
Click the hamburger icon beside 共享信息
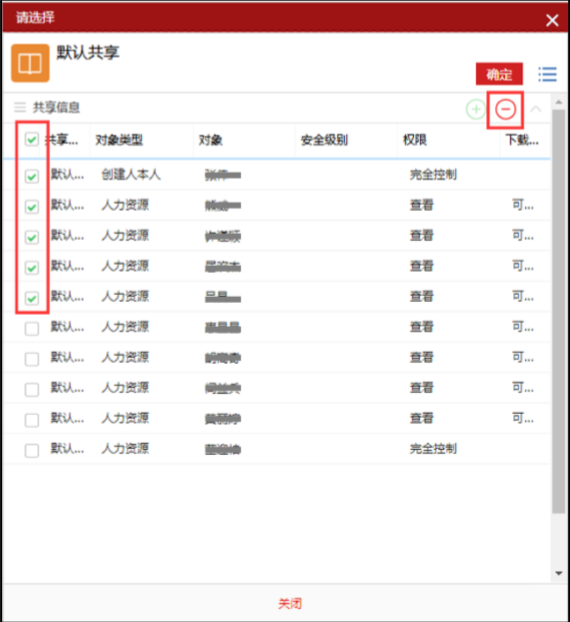pyautogui.click(x=20, y=107)
